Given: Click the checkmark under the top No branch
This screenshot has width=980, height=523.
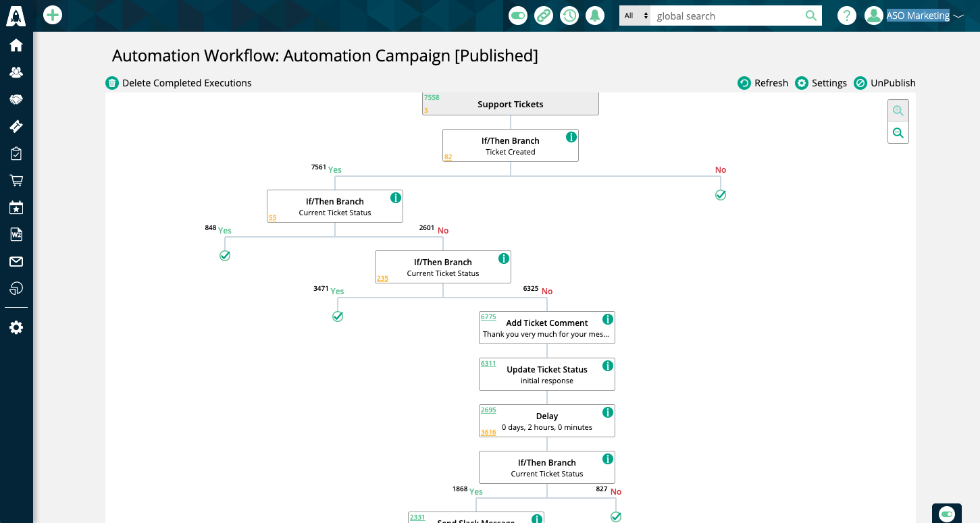Looking at the screenshot, I should click(721, 195).
